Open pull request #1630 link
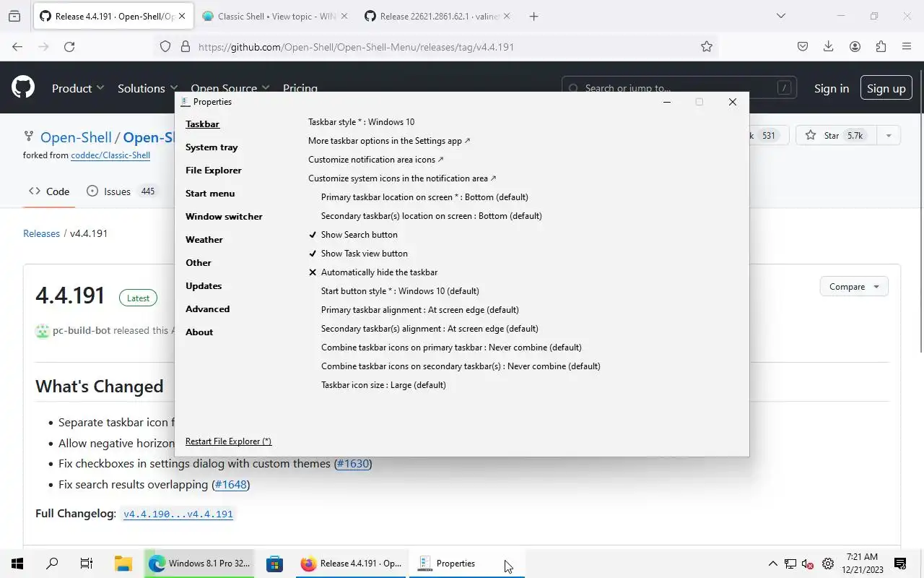This screenshot has width=924, height=578. [x=353, y=463]
